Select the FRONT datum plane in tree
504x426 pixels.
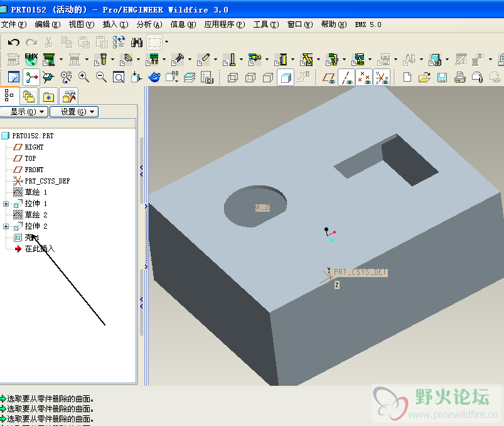tap(34, 170)
